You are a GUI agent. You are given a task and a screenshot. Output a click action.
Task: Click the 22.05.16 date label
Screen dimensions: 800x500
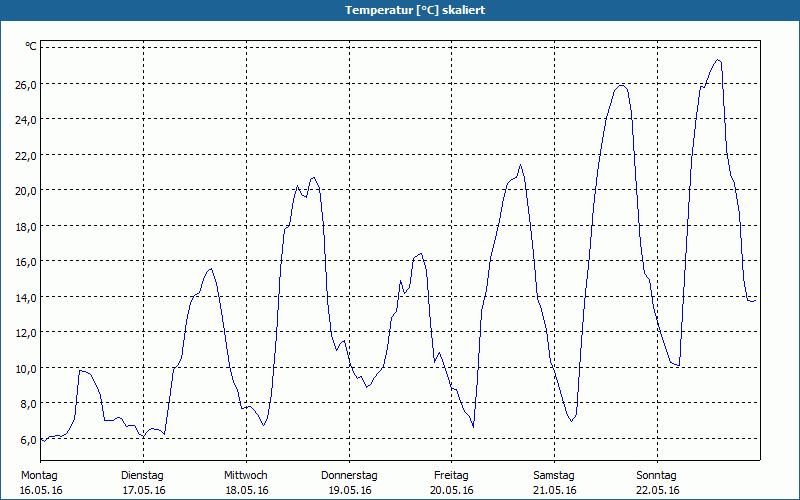coord(658,490)
